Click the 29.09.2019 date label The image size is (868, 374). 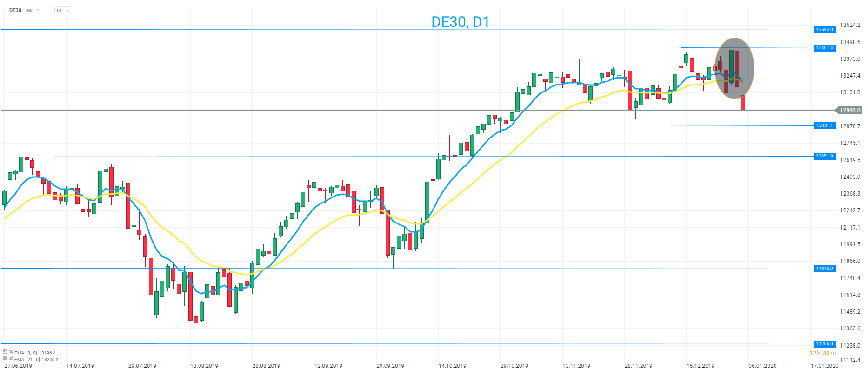[x=390, y=366]
